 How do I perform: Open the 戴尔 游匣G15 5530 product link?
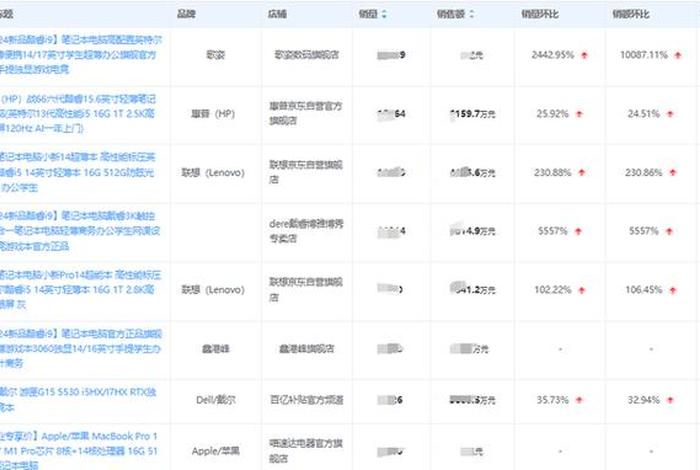click(78, 399)
